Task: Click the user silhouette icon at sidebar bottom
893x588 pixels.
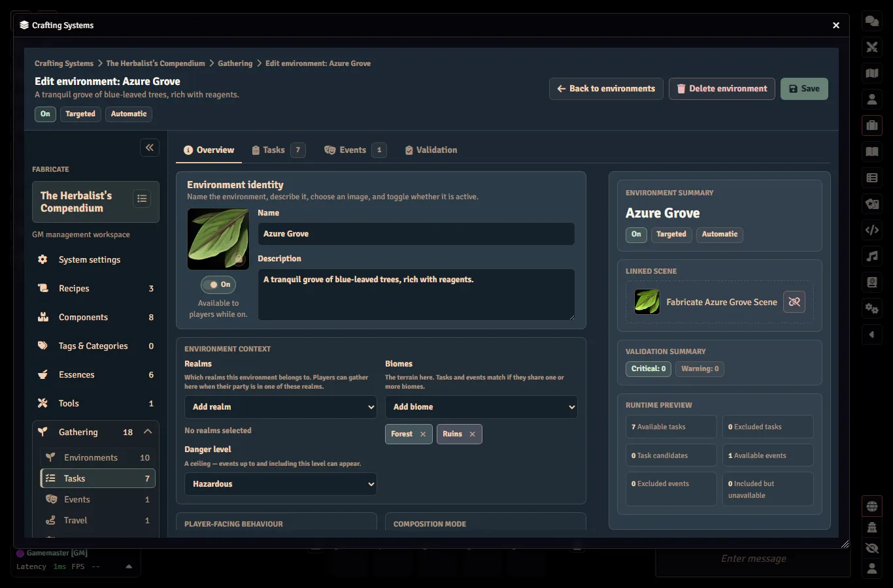Action: [872, 569]
